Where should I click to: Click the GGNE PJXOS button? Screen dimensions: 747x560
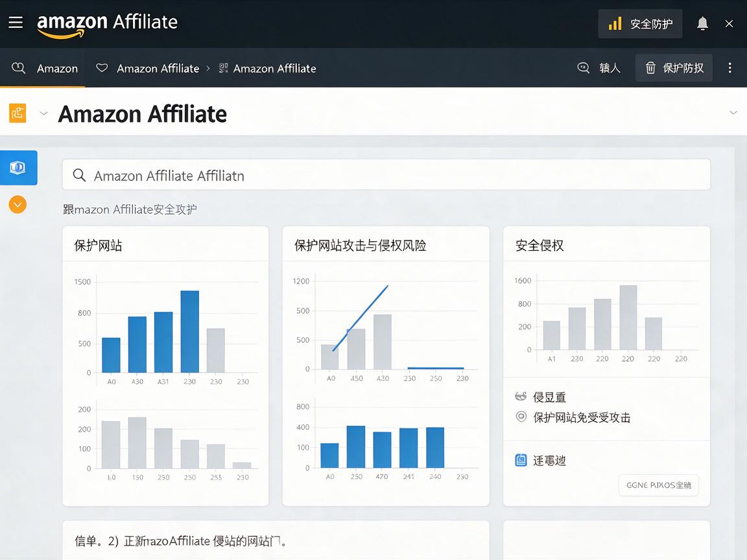658,485
